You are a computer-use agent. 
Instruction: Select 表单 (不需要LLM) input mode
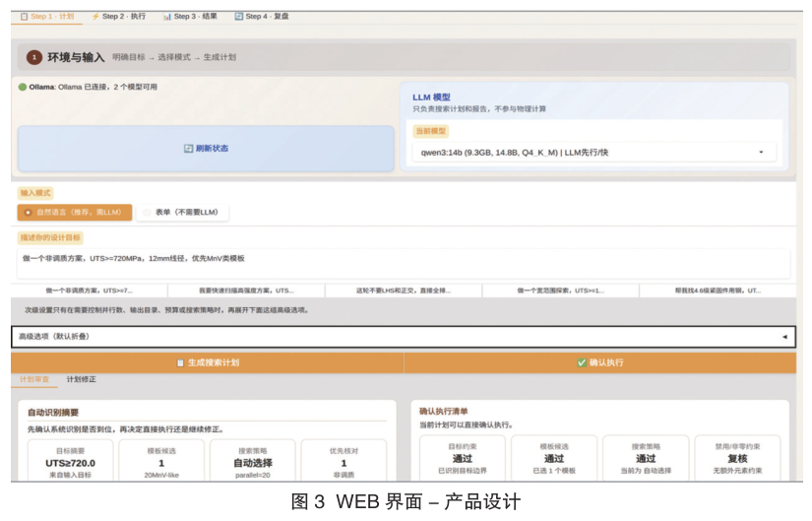coord(182,213)
